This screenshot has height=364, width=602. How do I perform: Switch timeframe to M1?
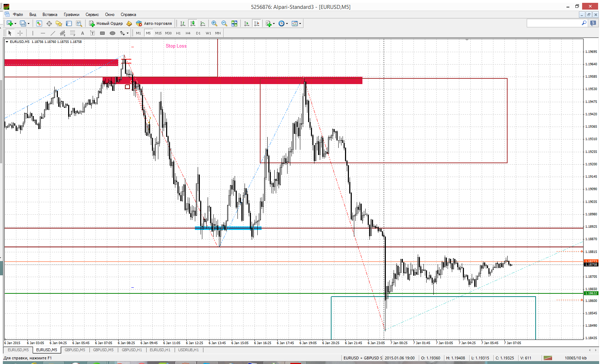(138, 33)
